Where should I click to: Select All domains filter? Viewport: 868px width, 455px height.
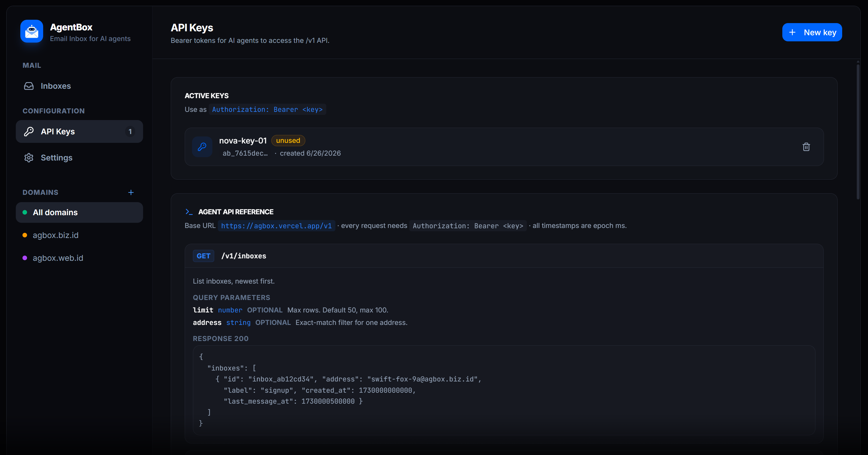coord(80,212)
